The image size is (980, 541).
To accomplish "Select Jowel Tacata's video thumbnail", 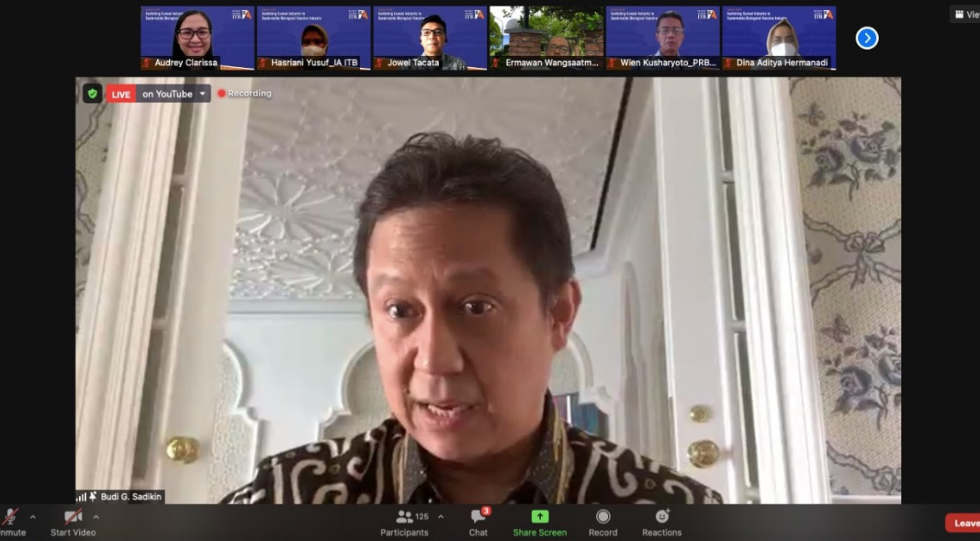I will 429,38.
